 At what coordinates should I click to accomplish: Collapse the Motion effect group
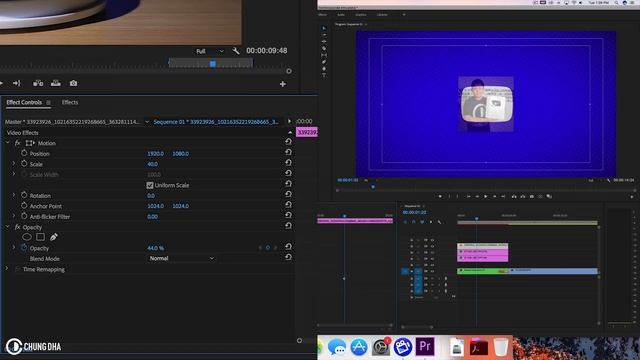pyautogui.click(x=7, y=143)
